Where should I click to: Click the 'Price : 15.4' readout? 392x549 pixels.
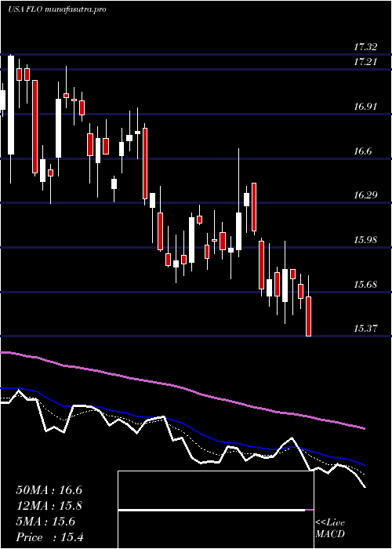pyautogui.click(x=49, y=537)
